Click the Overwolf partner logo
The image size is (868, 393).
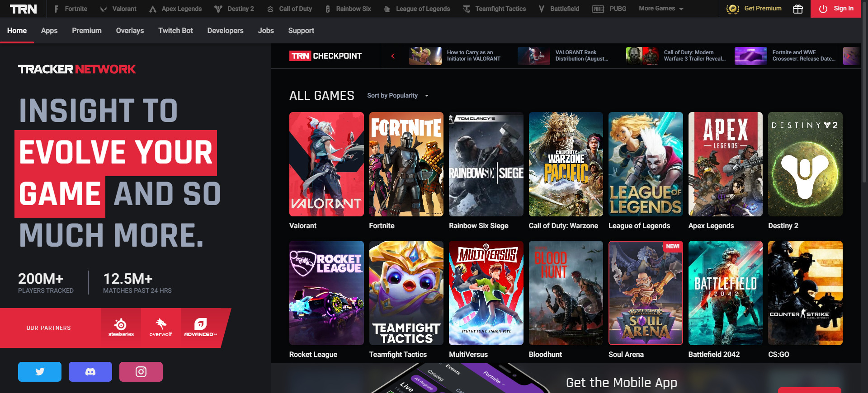(161, 328)
